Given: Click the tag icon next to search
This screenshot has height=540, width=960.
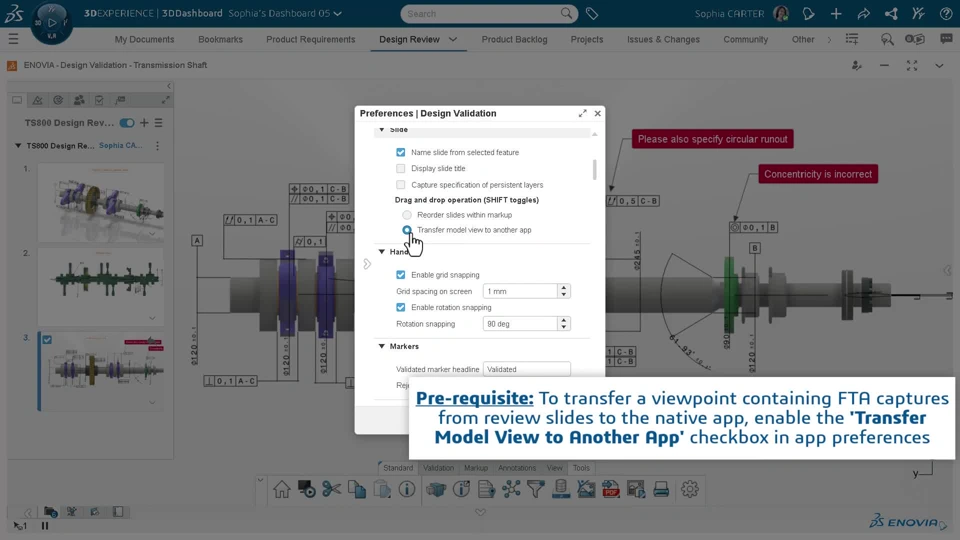Looking at the screenshot, I should click(591, 13).
